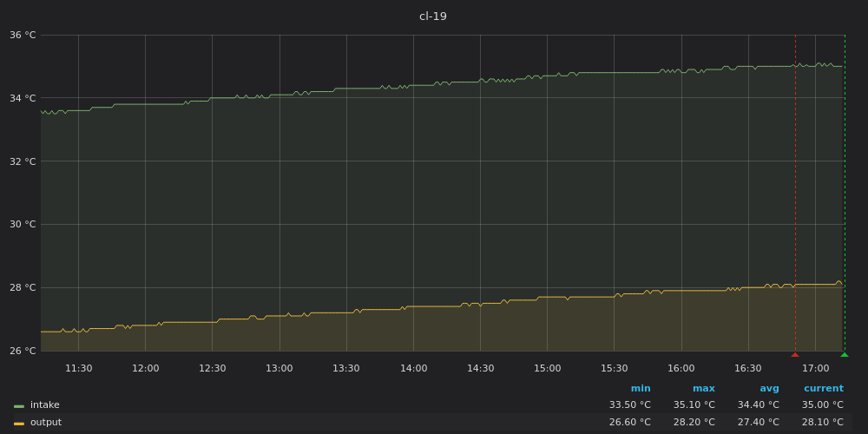Click the green intake color swatch
Screen dimensions: 868x434
pyautogui.click(x=19, y=405)
